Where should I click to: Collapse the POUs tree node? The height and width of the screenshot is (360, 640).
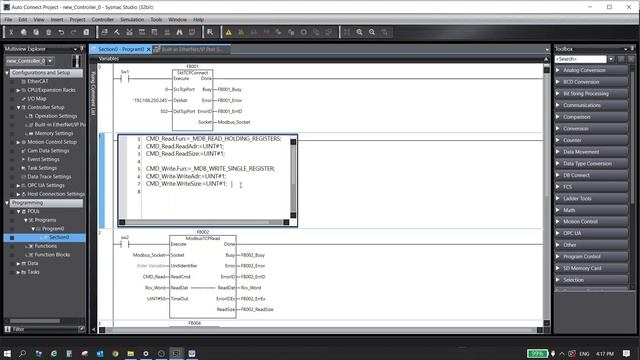click(x=18, y=211)
